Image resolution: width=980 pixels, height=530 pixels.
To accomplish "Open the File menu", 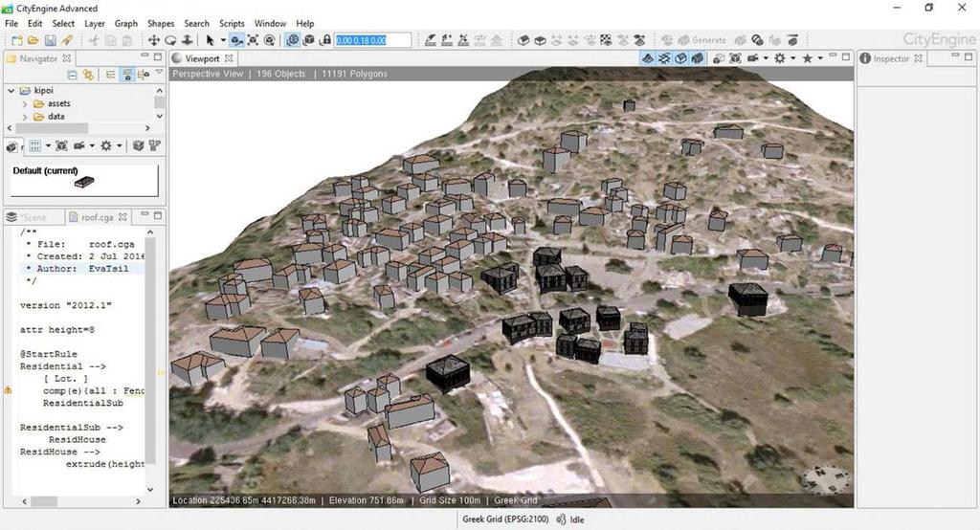I will point(11,23).
